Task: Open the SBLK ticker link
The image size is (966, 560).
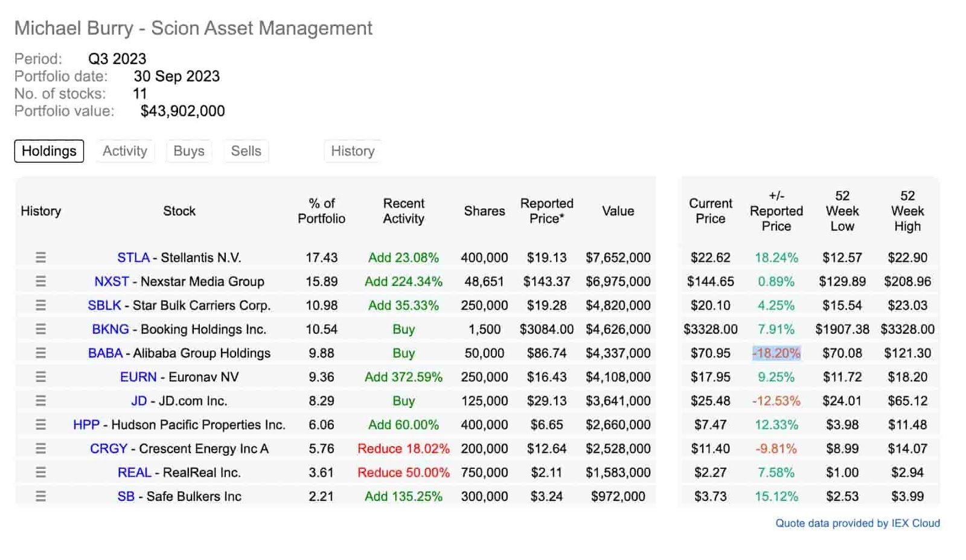Action: (x=104, y=305)
